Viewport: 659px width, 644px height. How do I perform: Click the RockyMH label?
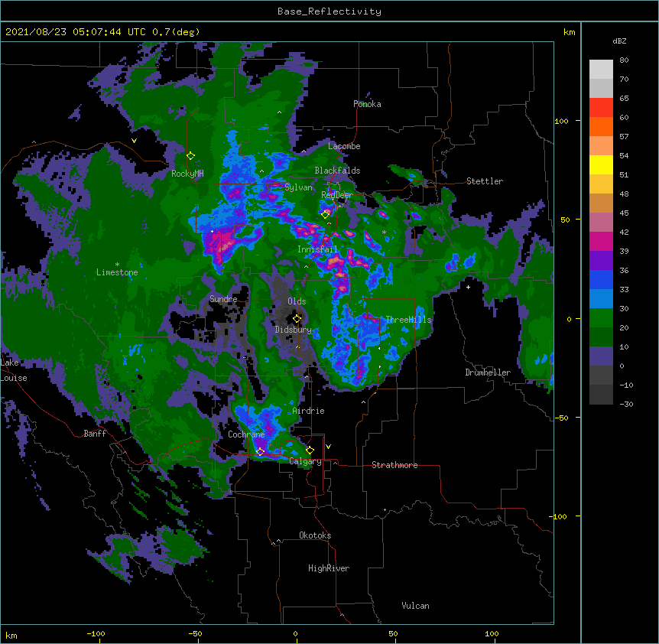pos(187,174)
